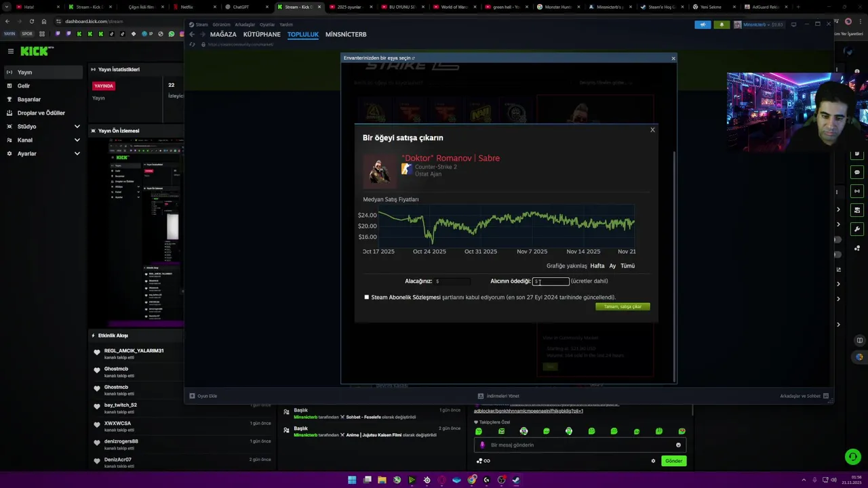Click the green support headset button

(852, 457)
